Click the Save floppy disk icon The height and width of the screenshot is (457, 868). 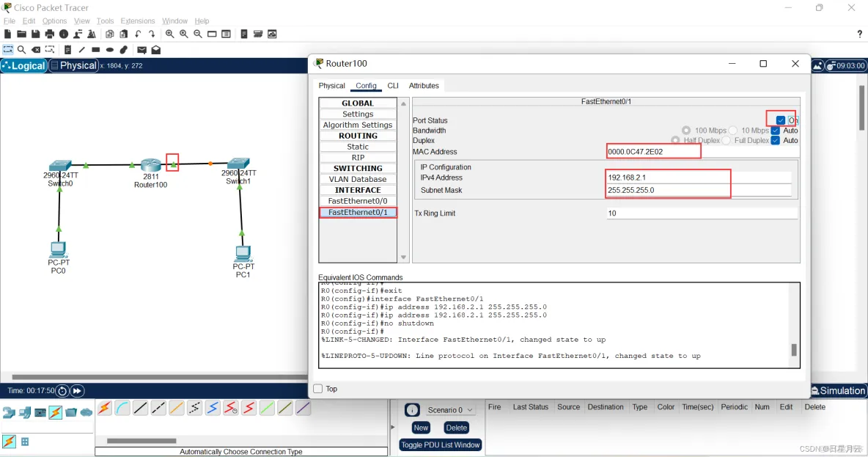pos(35,34)
